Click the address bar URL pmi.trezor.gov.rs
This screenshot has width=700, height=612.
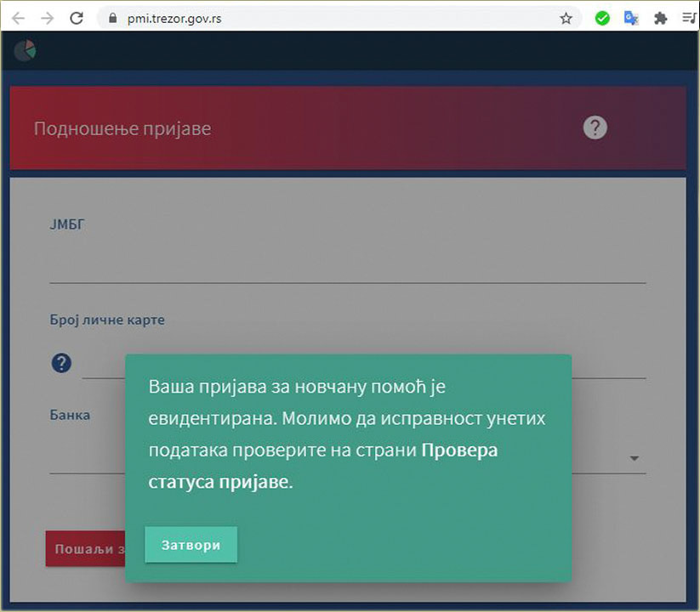coord(174,18)
